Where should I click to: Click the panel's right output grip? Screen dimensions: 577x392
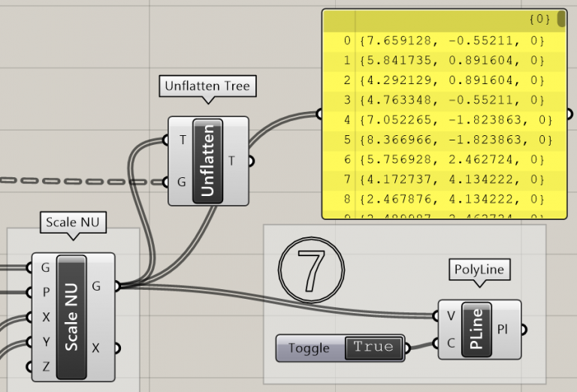click(569, 114)
